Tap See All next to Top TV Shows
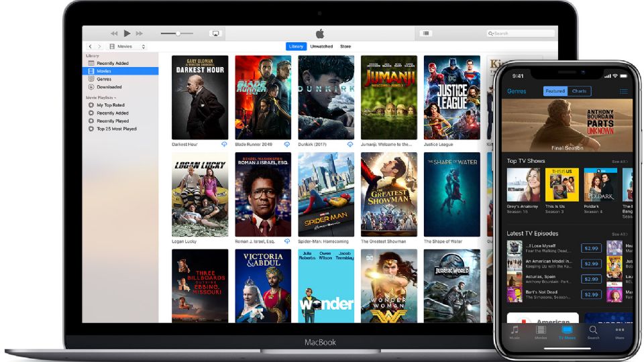The height and width of the screenshot is (362, 644). click(x=619, y=162)
